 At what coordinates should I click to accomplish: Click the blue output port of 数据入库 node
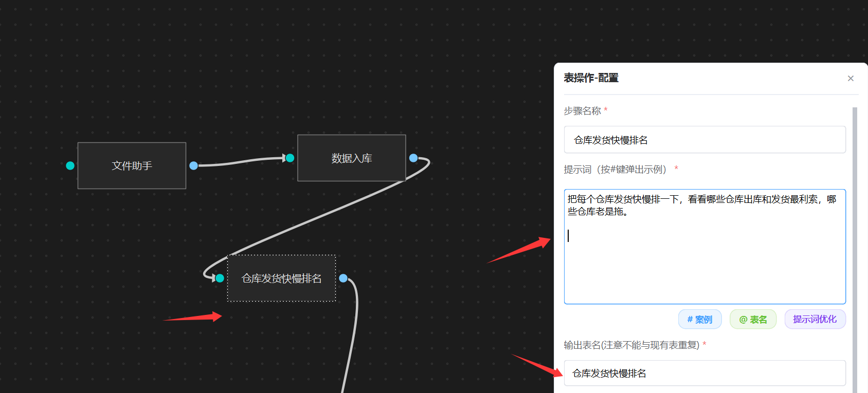[x=413, y=158]
